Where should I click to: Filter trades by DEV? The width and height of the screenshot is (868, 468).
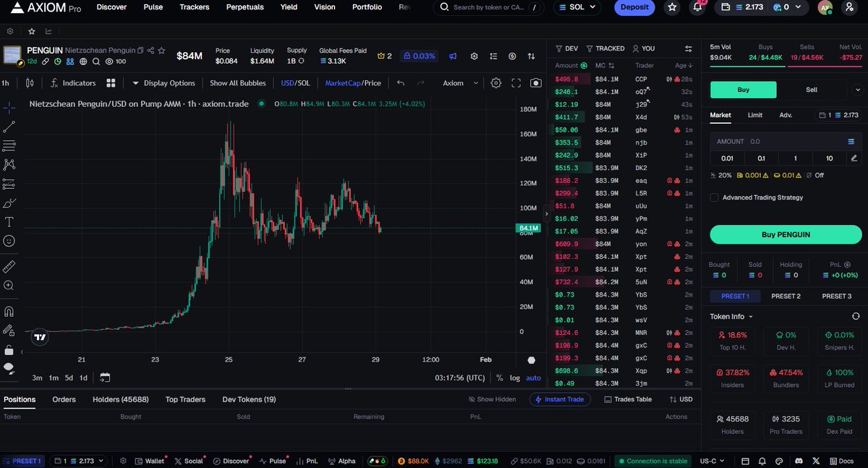click(566, 48)
